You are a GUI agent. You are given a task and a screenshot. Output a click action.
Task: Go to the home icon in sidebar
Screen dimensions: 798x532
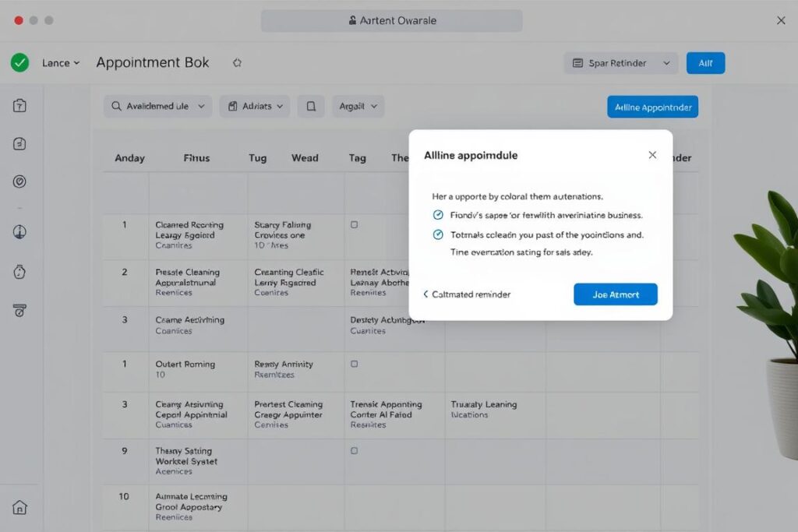20,508
